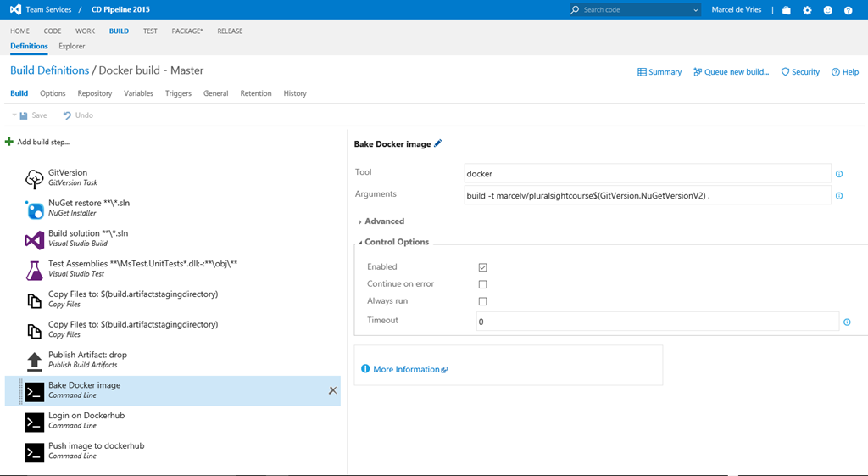Viewport: 868px width, 476px height.
Task: Remove the Bake Docker image step with X
Action: (332, 390)
